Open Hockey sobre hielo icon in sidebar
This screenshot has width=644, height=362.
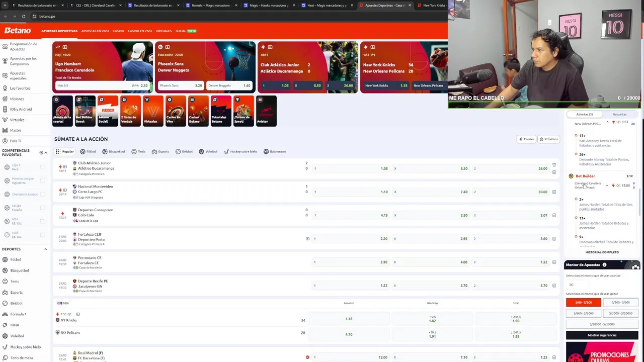(x=5, y=347)
